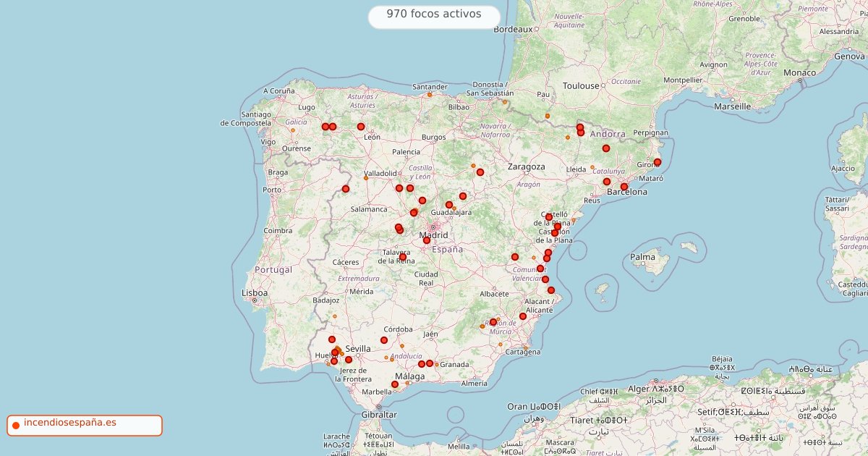Click the Toulouse city label

tap(581, 85)
